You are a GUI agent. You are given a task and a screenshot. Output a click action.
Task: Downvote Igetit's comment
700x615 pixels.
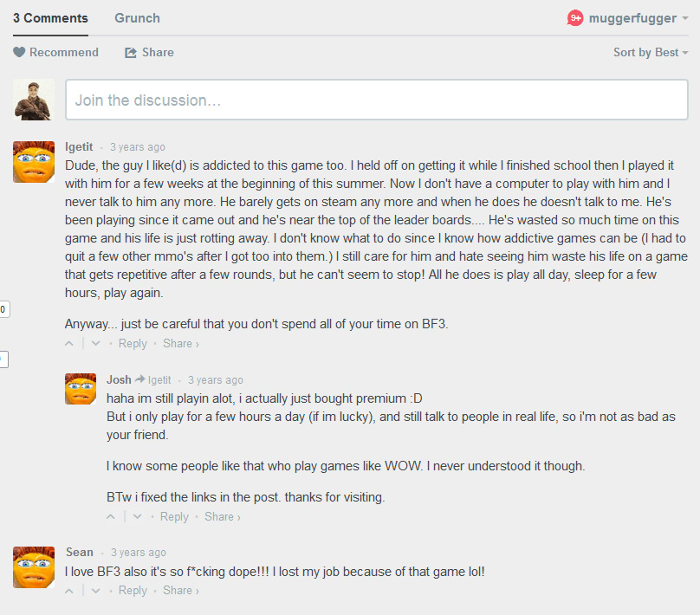pos(95,344)
